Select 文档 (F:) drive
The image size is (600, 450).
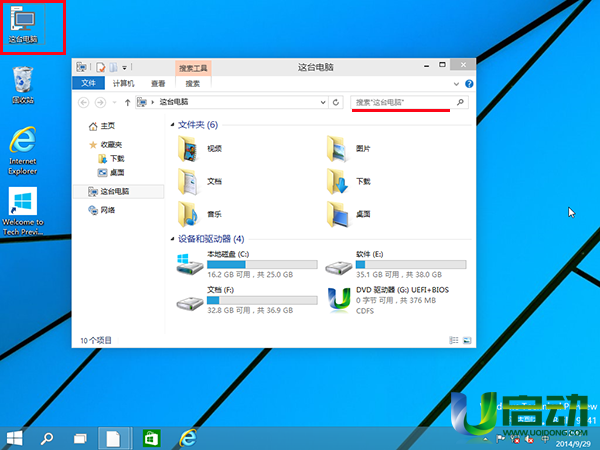pyautogui.click(x=247, y=300)
